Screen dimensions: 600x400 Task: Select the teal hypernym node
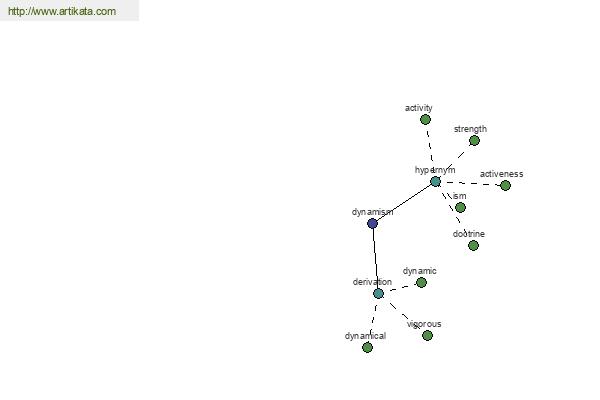pyautogui.click(x=435, y=181)
